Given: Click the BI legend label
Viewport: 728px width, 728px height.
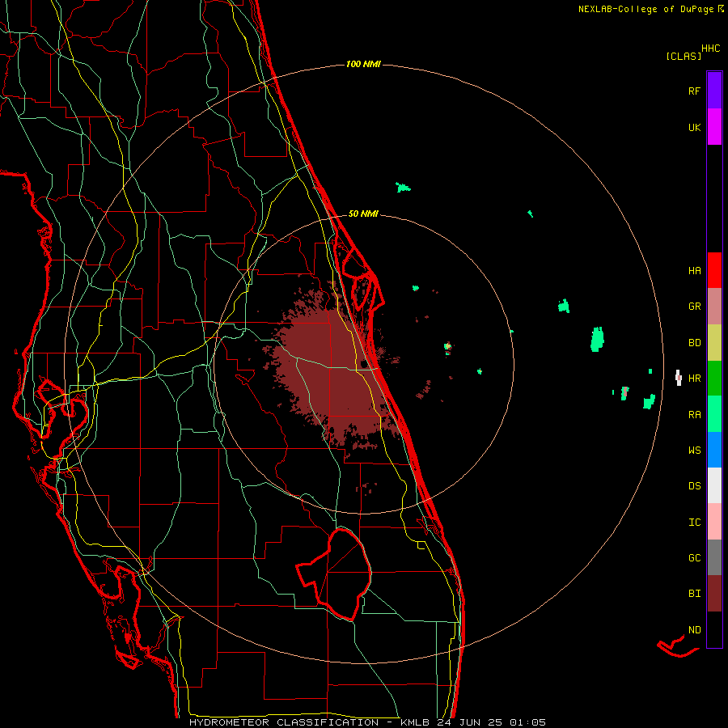Looking at the screenshot, I should pos(694,594).
